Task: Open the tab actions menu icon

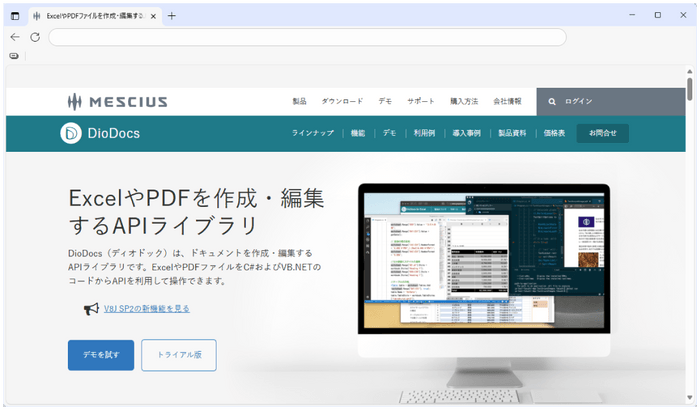Action: click(15, 16)
